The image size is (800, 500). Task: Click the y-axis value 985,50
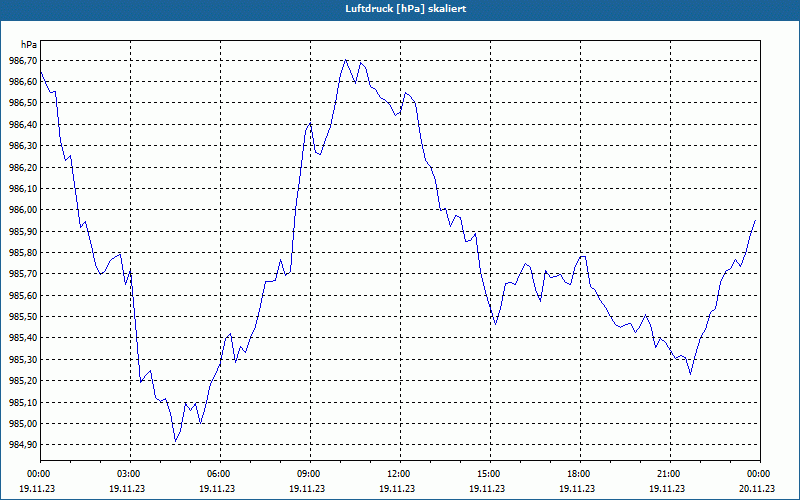pyautogui.click(x=23, y=317)
